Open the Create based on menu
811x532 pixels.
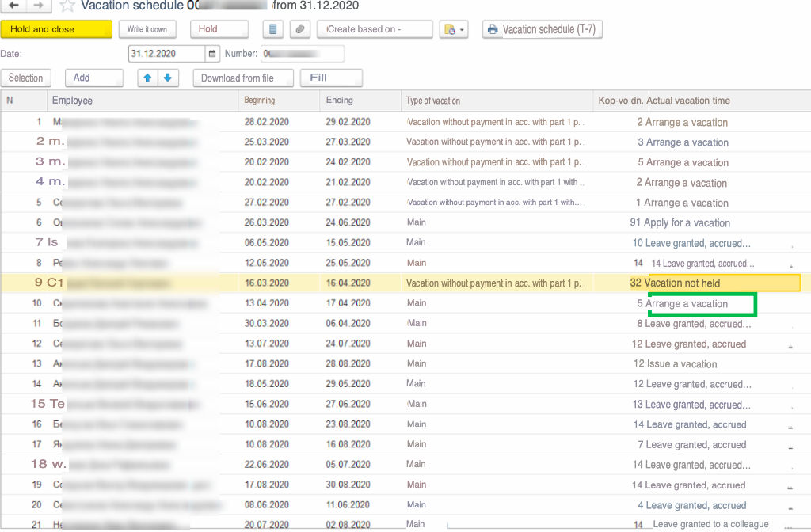pyautogui.click(x=375, y=29)
